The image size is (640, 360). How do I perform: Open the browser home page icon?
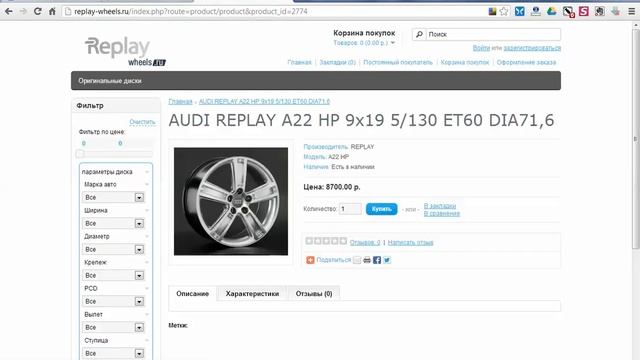[52, 11]
